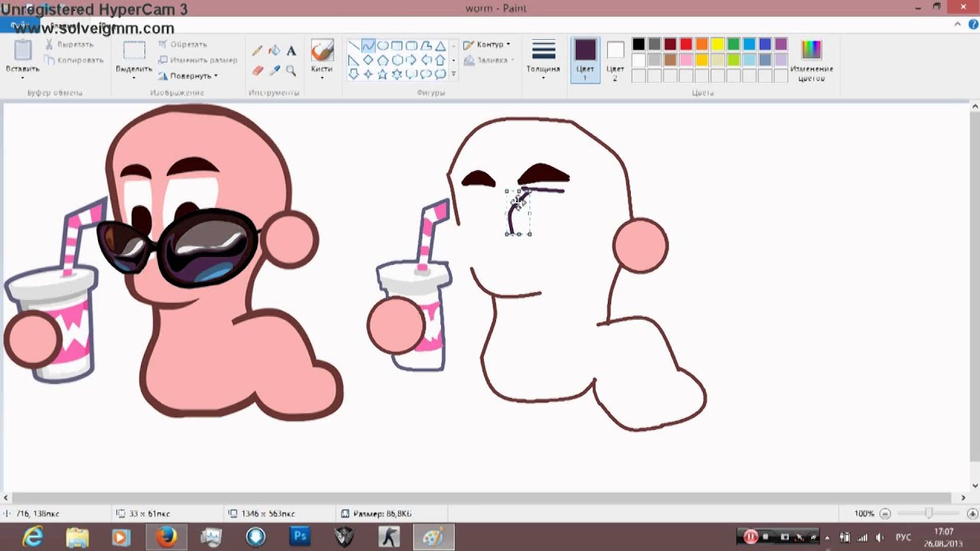980x551 pixels.
Task: Select the Magnifier tool
Action: click(x=291, y=70)
